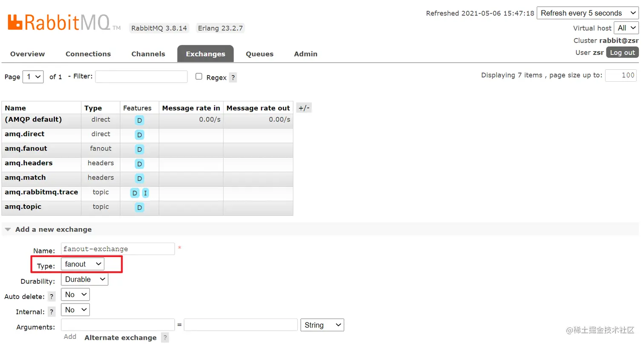This screenshot has height=344, width=644.
Task: Click the Arguments key input field
Action: (118, 325)
